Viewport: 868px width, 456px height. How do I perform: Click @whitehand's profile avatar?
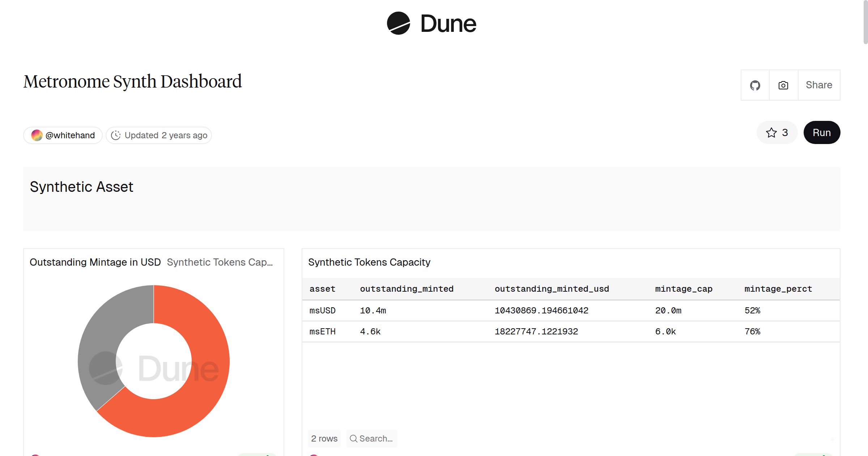(37, 135)
